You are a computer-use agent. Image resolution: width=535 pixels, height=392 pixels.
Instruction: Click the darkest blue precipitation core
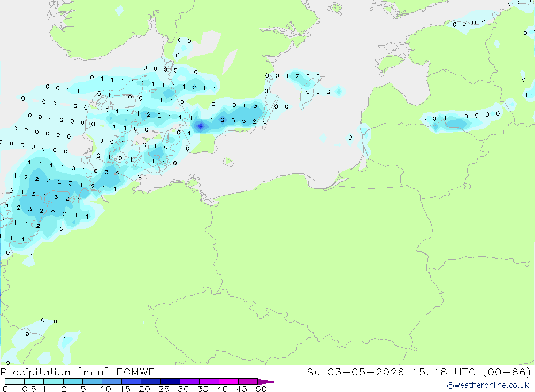click(201, 126)
